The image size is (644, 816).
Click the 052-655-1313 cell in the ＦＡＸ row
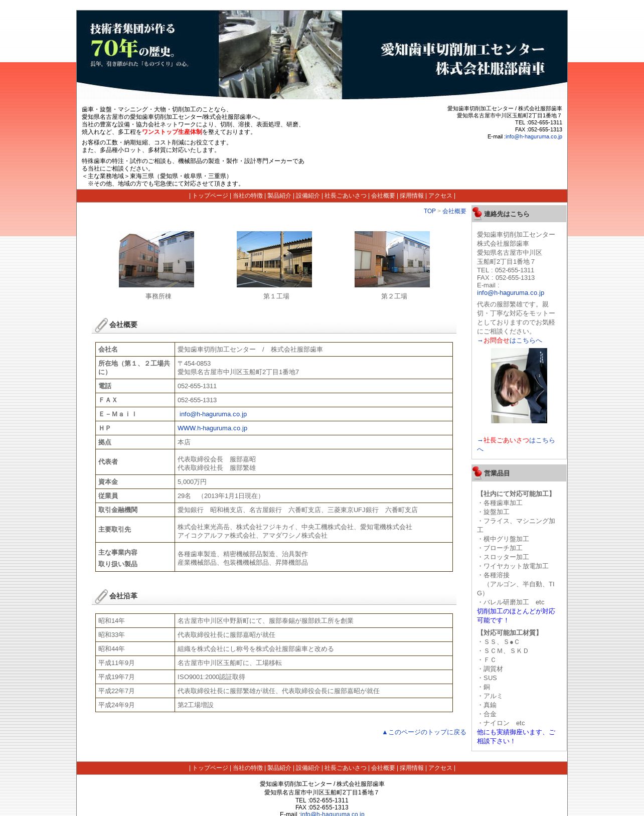tap(313, 400)
